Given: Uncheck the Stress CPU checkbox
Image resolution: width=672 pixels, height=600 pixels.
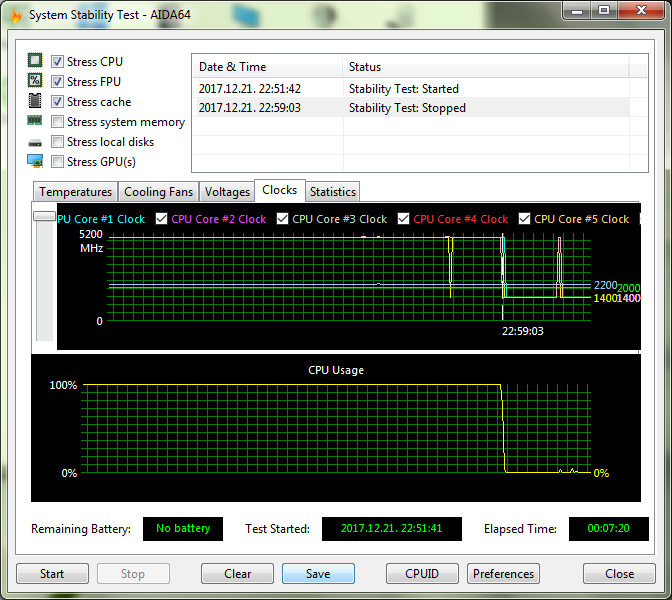Looking at the screenshot, I should tap(57, 62).
